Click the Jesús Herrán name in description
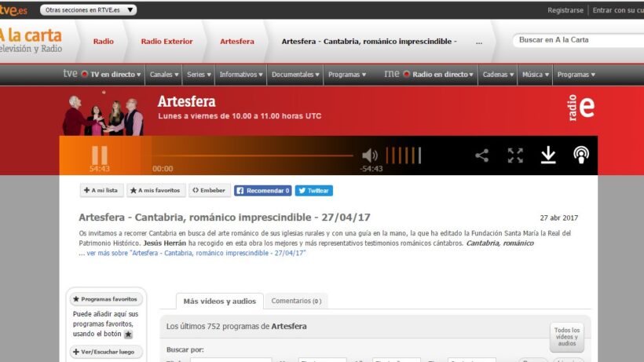 click(x=165, y=243)
